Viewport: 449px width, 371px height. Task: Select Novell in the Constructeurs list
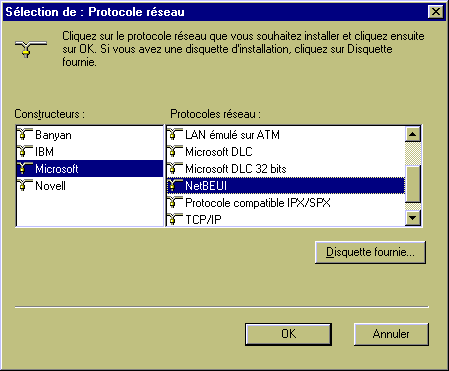click(x=90, y=186)
